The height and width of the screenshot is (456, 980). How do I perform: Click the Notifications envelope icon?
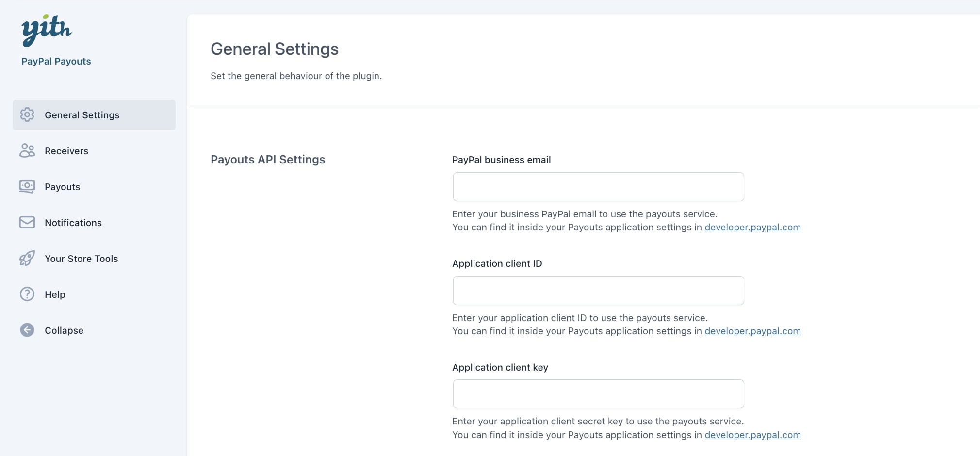[27, 222]
